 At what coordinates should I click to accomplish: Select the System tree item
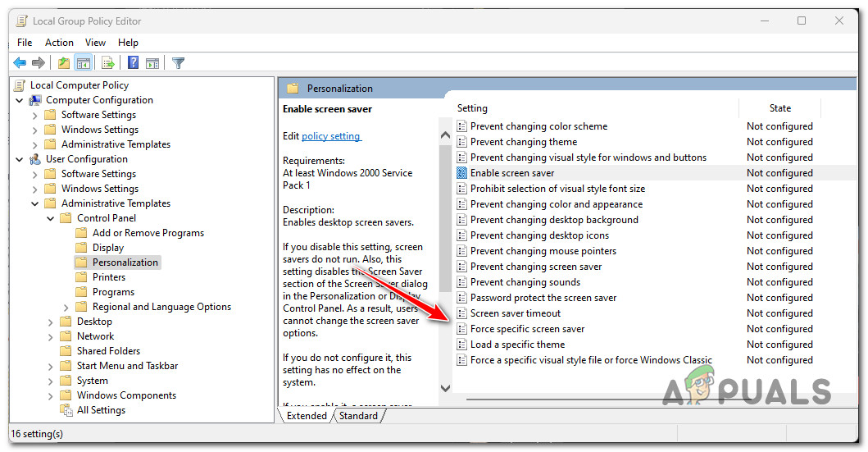tap(92, 381)
